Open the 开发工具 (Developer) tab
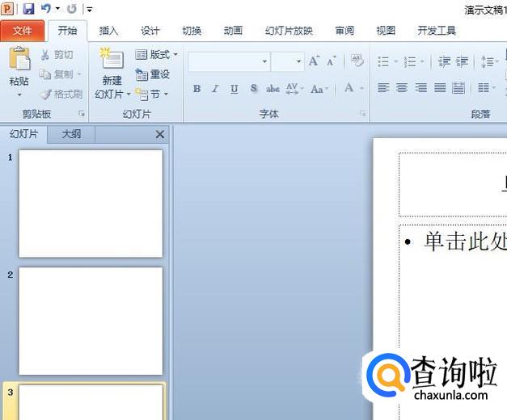507x420 pixels. tap(437, 31)
